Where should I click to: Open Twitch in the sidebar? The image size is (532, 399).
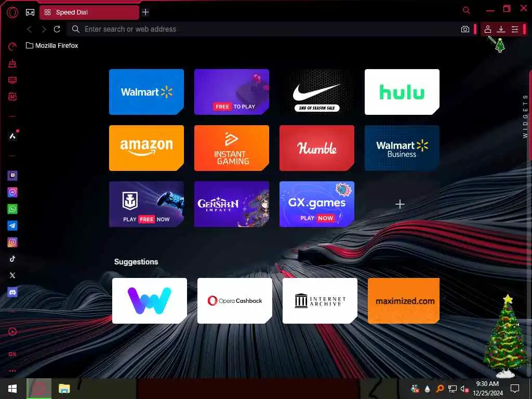coord(12,176)
